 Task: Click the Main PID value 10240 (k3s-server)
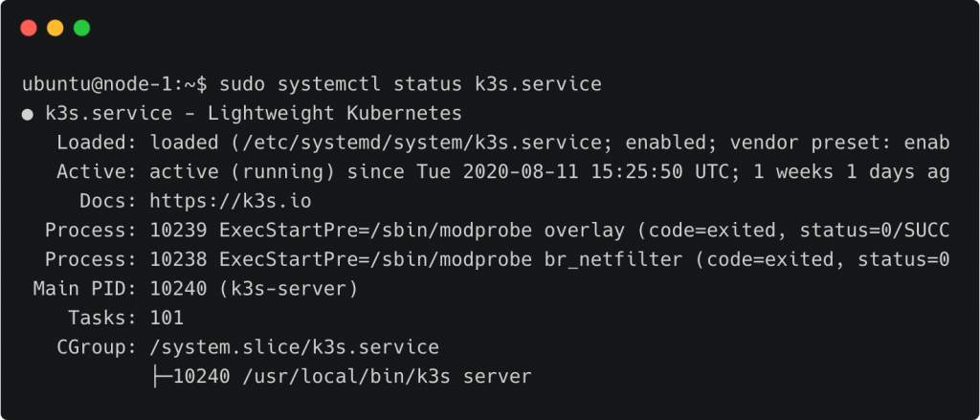(x=254, y=289)
